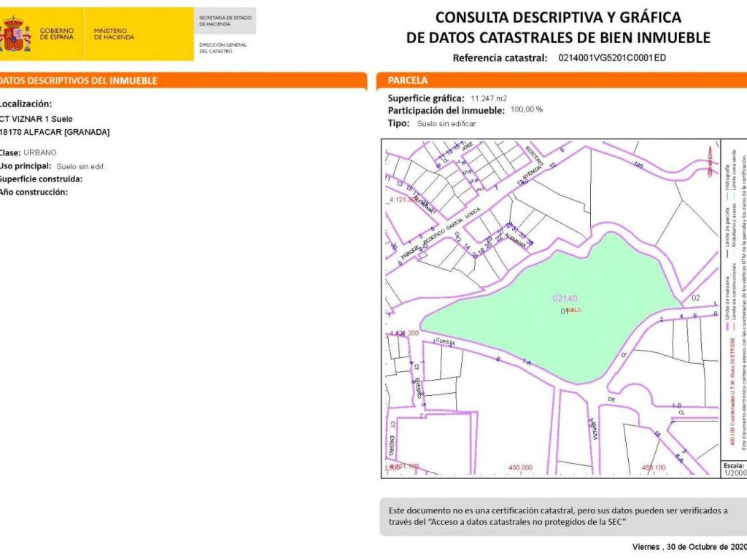Click the 'MINISTERIO DE HACIENDA' label
Viewport: 747px width, 560px height.
(114, 34)
